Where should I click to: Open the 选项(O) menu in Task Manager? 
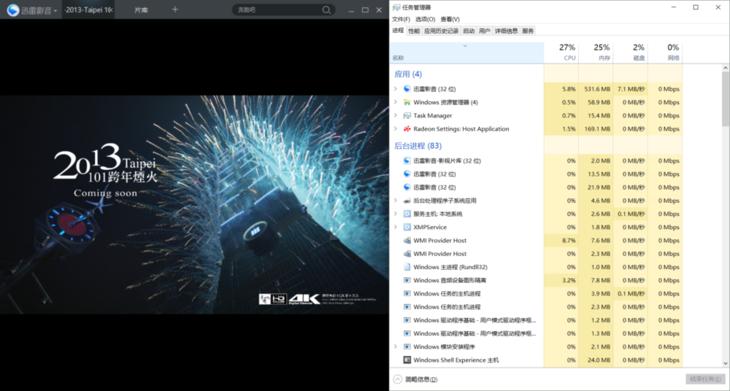[x=425, y=19]
